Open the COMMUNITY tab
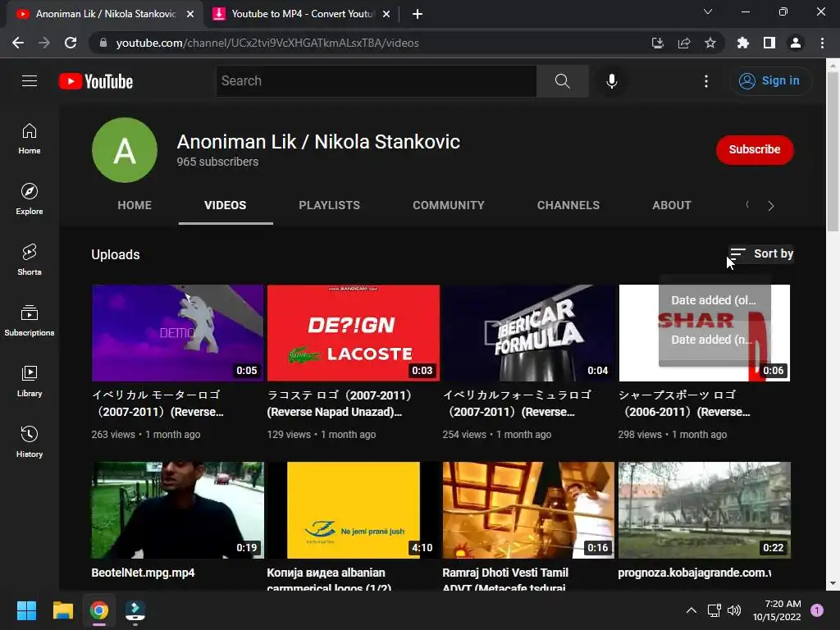 449,205
